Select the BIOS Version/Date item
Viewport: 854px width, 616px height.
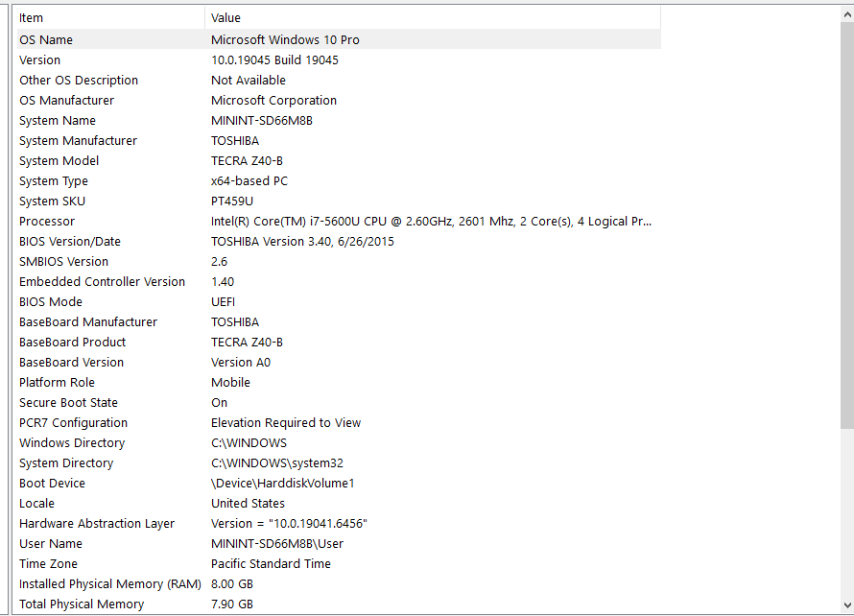pos(70,241)
